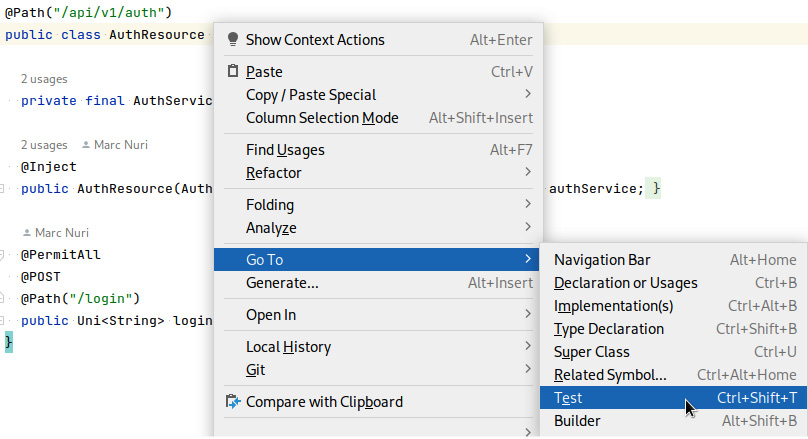This screenshot has width=808, height=439.
Task: Expand the Folding submenu arrow
Action: [528, 204]
